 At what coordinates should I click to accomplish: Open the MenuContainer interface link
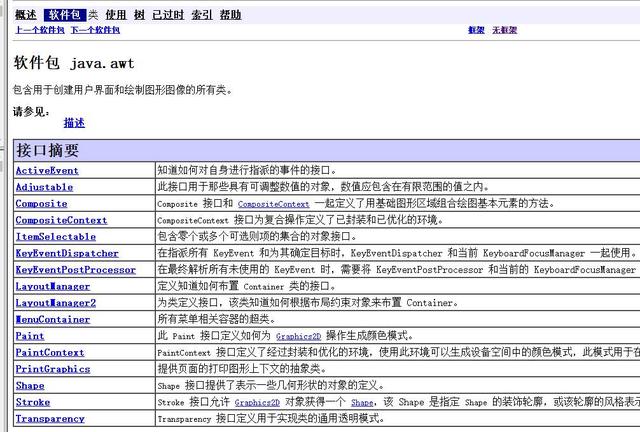point(53,319)
